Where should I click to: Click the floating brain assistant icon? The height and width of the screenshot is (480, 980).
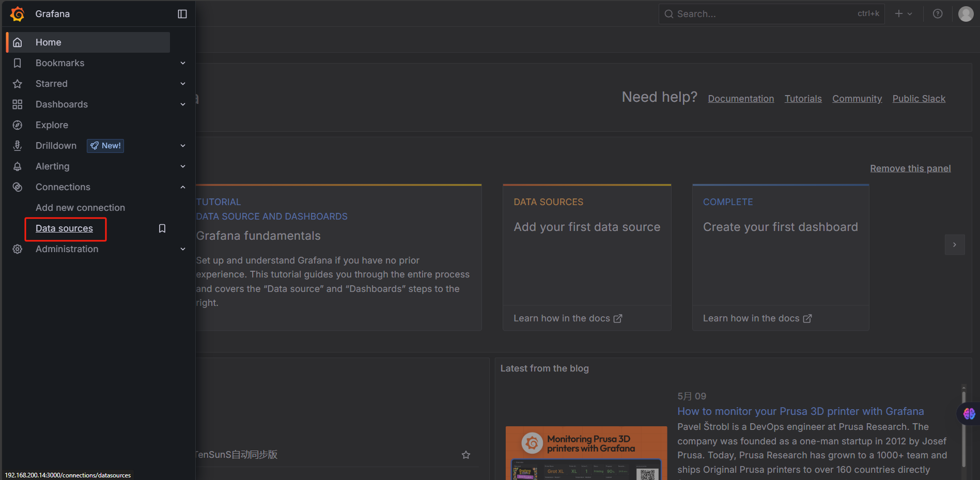pos(969,414)
